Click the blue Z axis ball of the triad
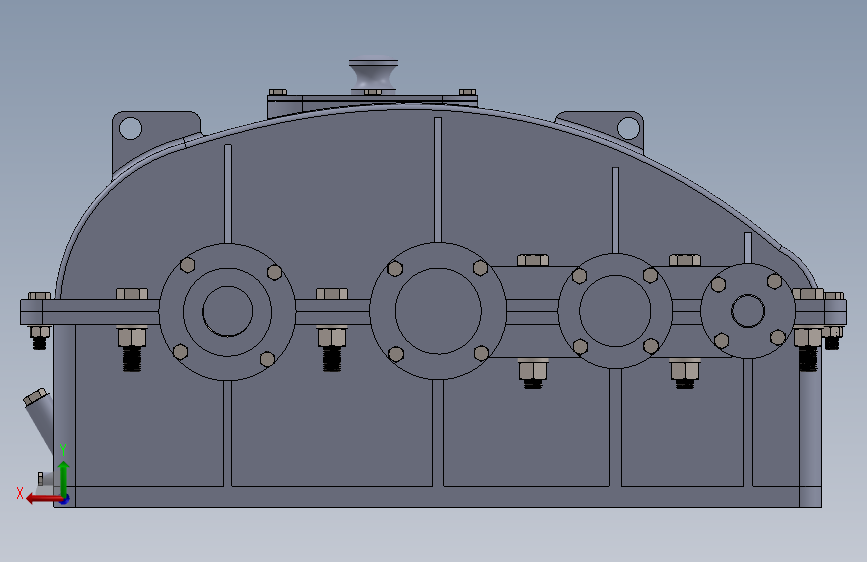The height and width of the screenshot is (562, 867). coord(65,499)
